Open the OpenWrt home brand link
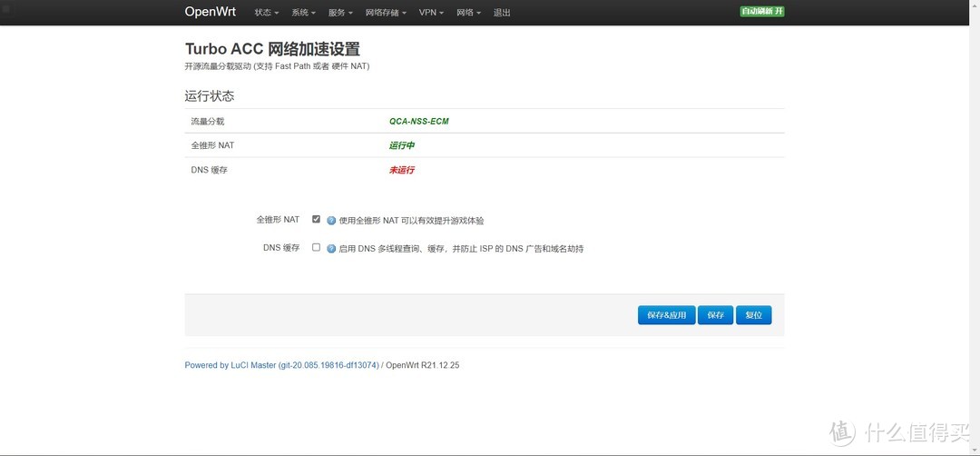 click(x=208, y=12)
